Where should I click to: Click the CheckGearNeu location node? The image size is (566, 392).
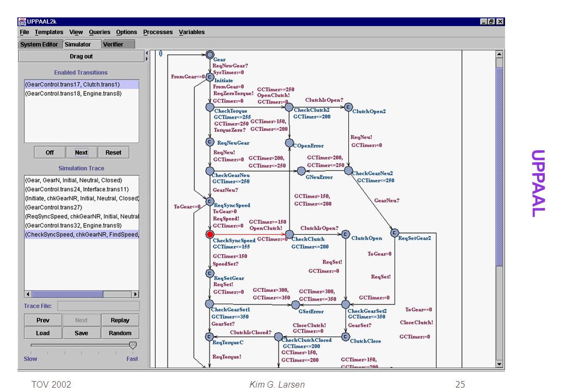pyautogui.click(x=210, y=171)
